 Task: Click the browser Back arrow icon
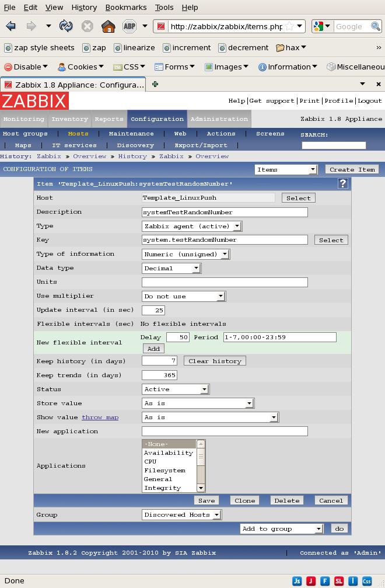point(11,26)
